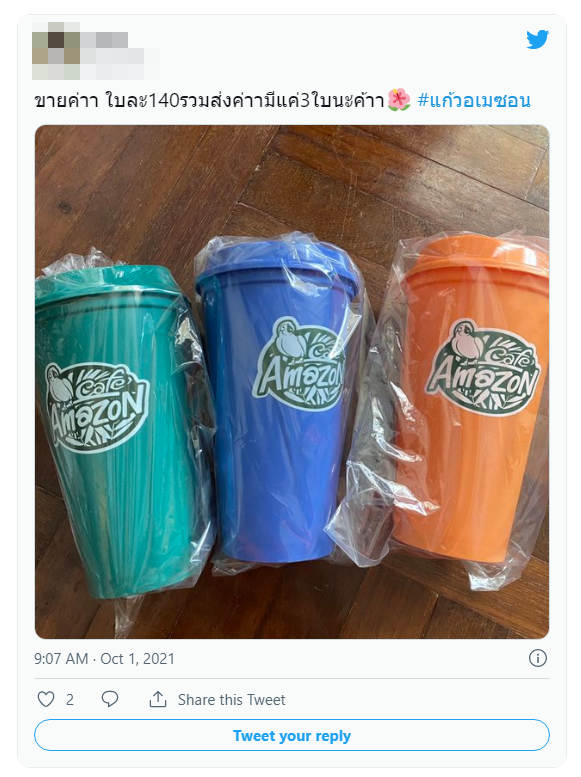The height and width of the screenshot is (777, 581).
Task: Click the hibiscus flower emoji in the tweet
Action: coord(399,100)
